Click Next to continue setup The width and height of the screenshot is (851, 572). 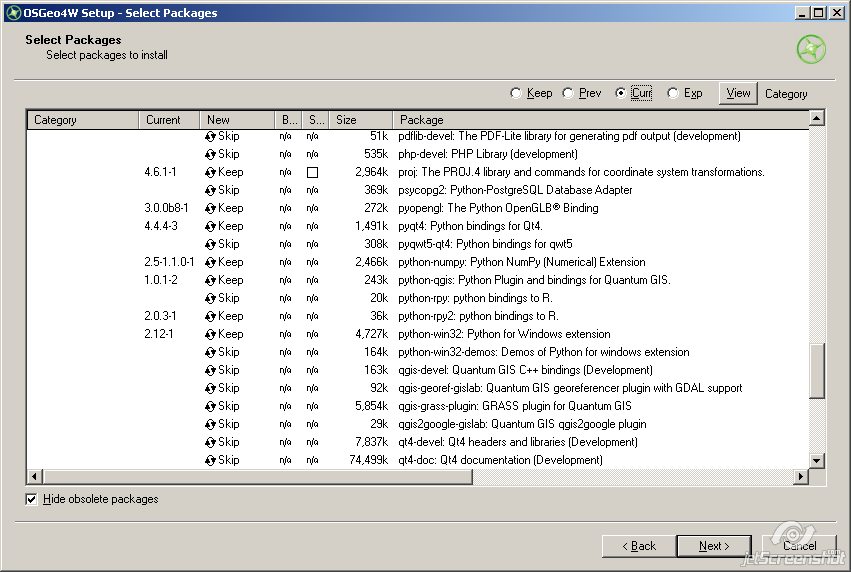pyautogui.click(x=714, y=546)
